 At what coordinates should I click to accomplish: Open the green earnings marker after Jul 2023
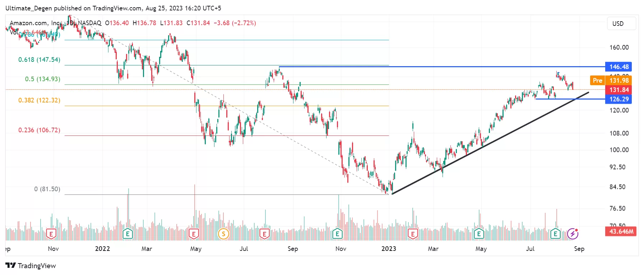tap(555, 234)
